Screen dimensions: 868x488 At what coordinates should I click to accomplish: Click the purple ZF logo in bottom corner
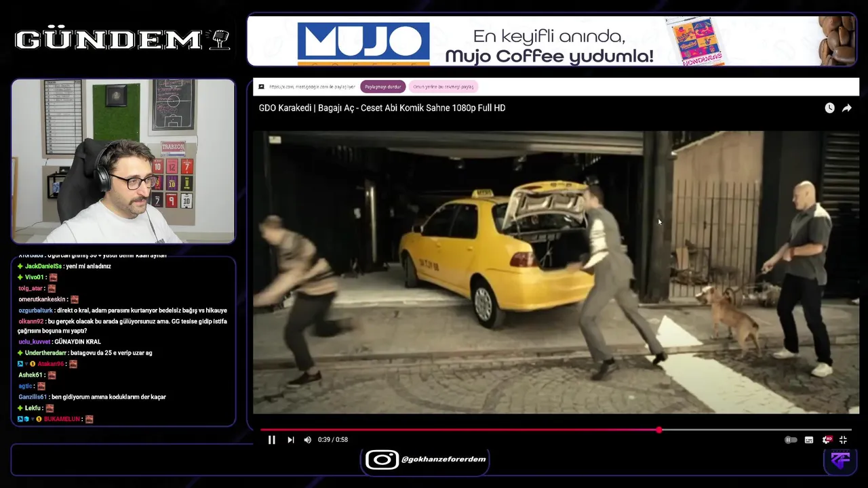[x=841, y=460]
